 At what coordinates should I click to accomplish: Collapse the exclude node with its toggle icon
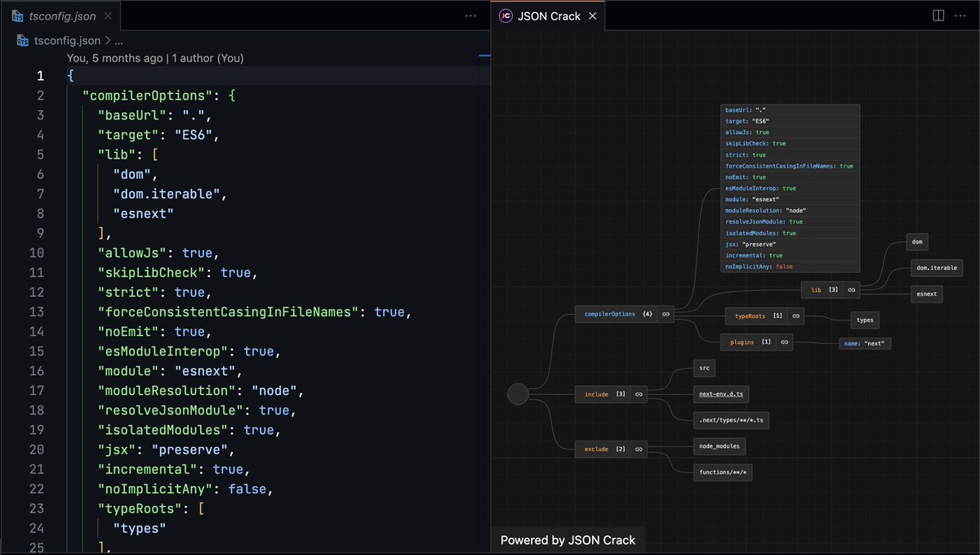pyautogui.click(x=638, y=449)
